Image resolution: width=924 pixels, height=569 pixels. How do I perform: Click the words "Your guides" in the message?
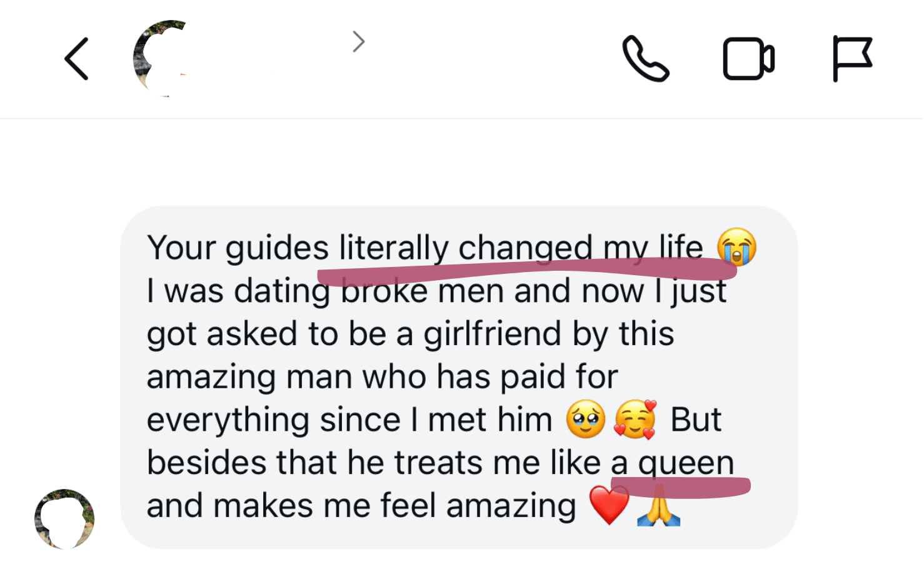238,248
